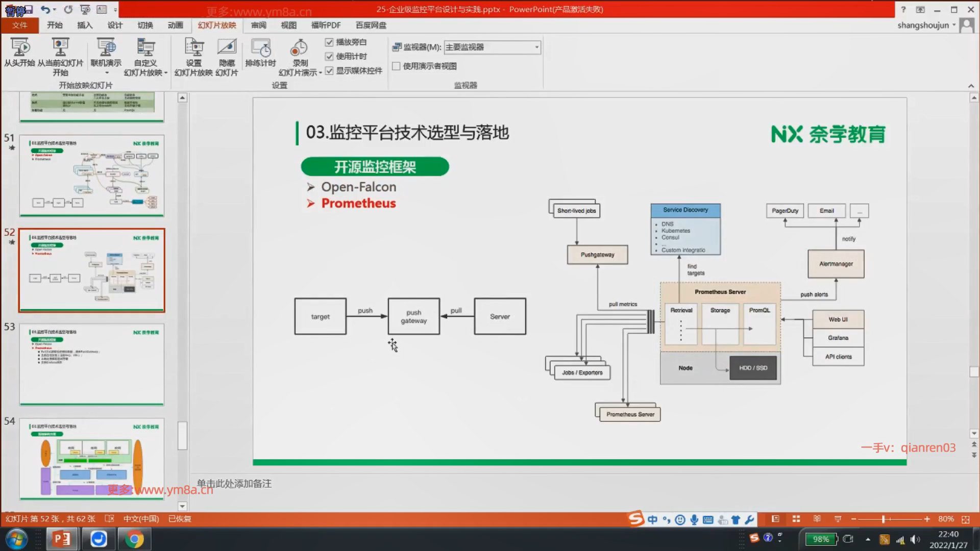
Task: Open 设置幻灯片放映 setup icon
Action: (193, 47)
